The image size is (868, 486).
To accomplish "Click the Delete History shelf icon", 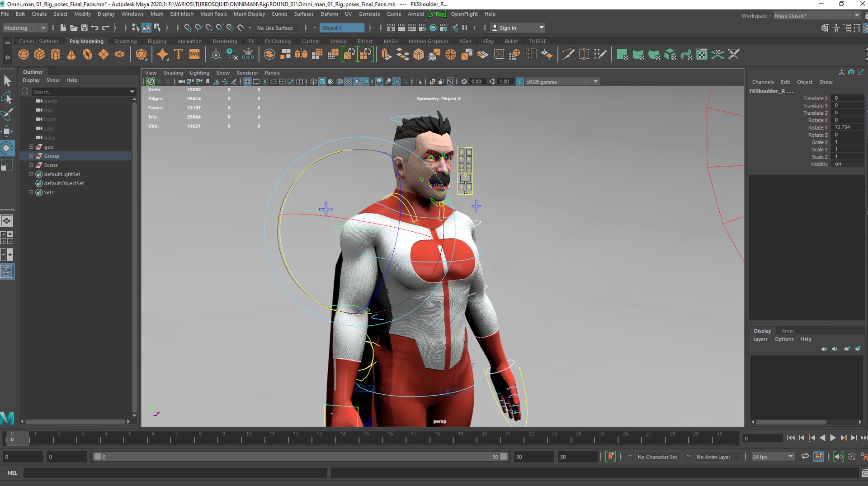I will (x=232, y=55).
